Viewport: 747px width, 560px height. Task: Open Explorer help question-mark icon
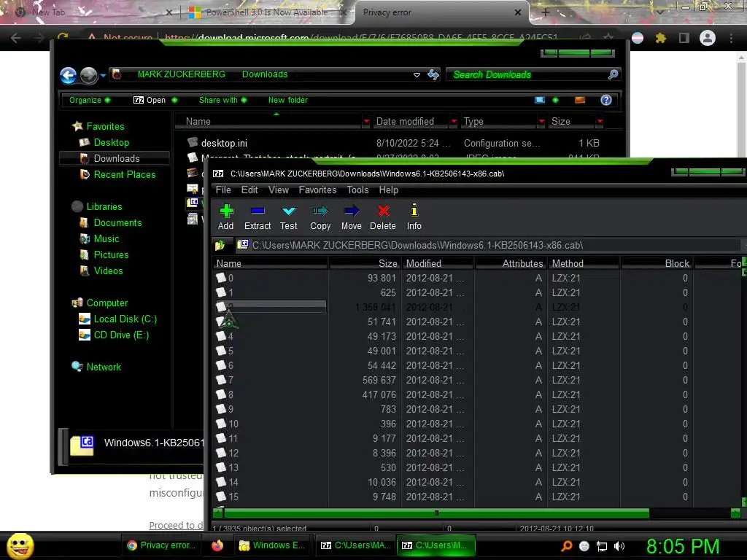[x=606, y=100]
